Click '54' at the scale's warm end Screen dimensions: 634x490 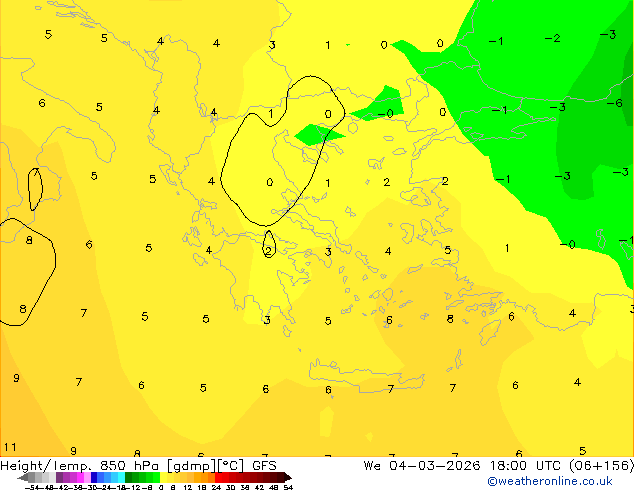click(x=288, y=487)
